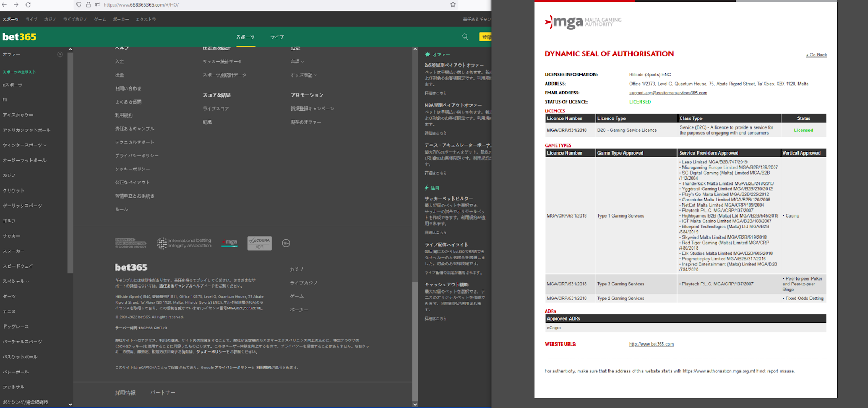Image resolution: width=868 pixels, height=408 pixels.
Task: Select テニス in the sports list
Action: [9, 311]
